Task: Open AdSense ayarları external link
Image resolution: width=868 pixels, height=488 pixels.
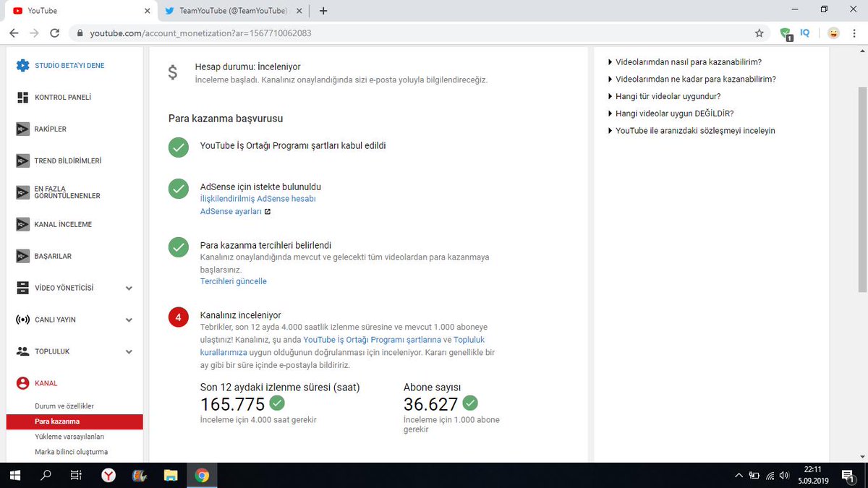Action: [x=235, y=212]
